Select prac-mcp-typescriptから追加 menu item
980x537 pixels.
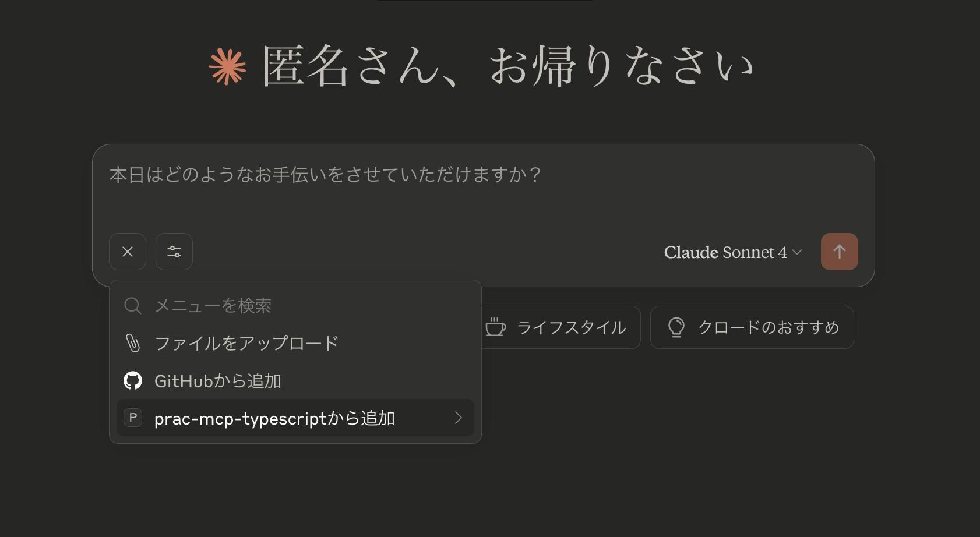click(x=295, y=418)
